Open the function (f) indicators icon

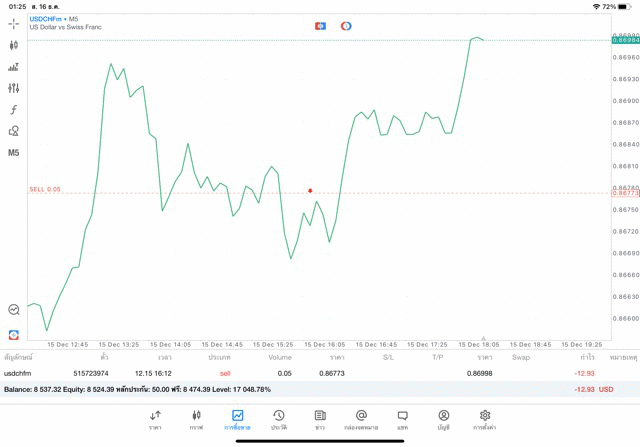14,110
